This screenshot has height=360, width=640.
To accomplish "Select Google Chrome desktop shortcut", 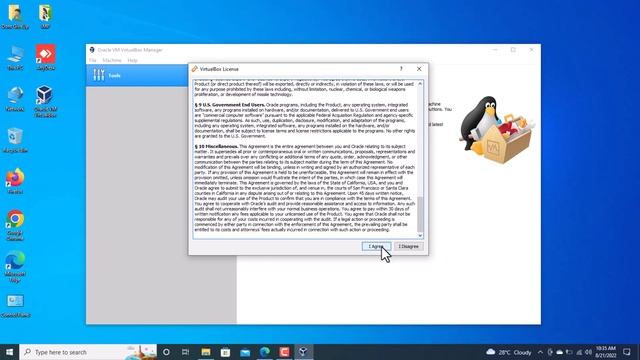I will (x=15, y=225).
